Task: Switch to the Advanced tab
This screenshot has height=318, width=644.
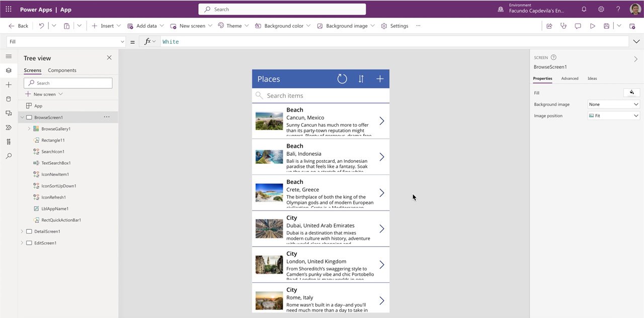Action: (x=570, y=78)
